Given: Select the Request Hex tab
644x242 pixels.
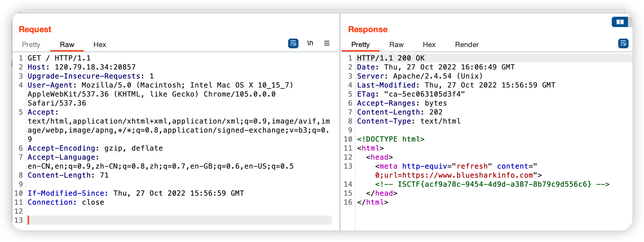Looking at the screenshot, I should click(100, 45).
